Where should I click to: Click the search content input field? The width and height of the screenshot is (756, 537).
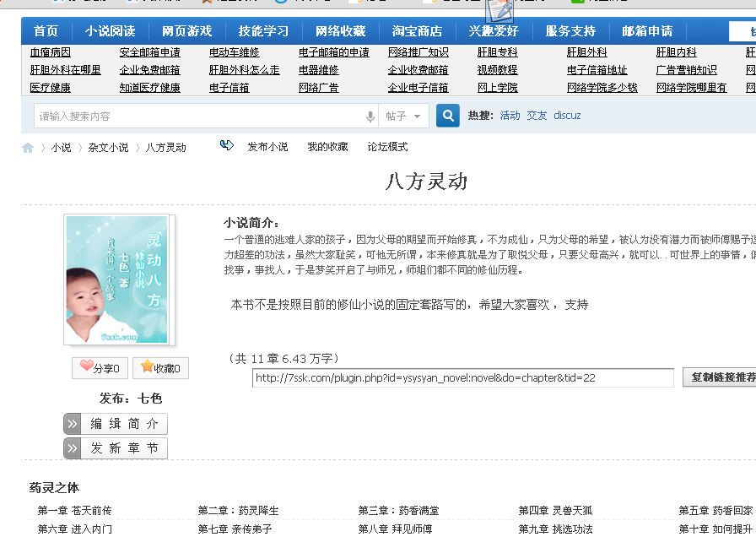click(198, 117)
